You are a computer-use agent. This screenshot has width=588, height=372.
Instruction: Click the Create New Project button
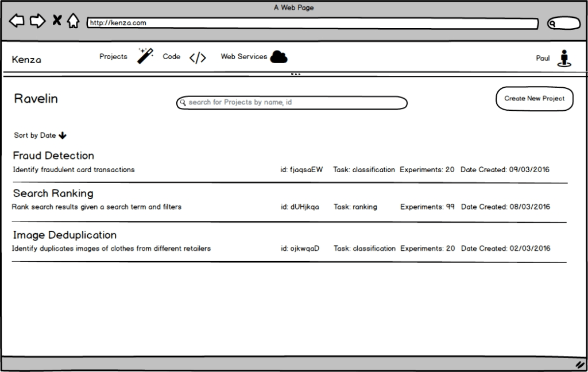[534, 99]
